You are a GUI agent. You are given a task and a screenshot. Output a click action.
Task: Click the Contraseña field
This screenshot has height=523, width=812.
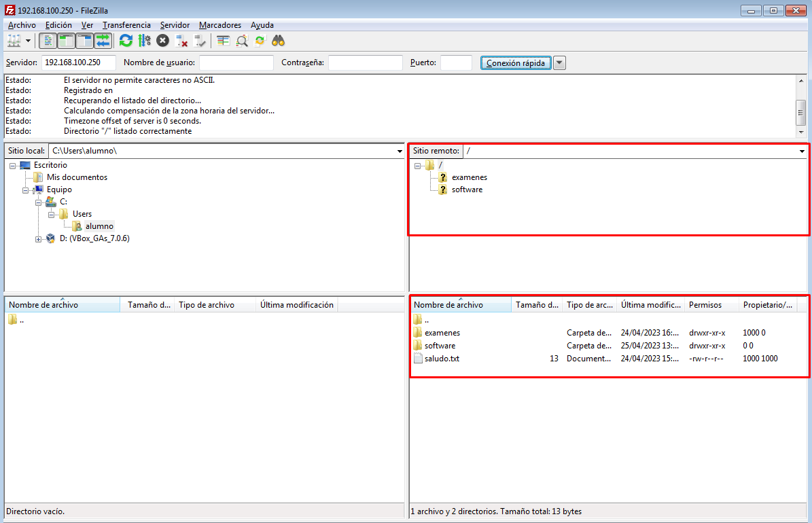click(366, 62)
